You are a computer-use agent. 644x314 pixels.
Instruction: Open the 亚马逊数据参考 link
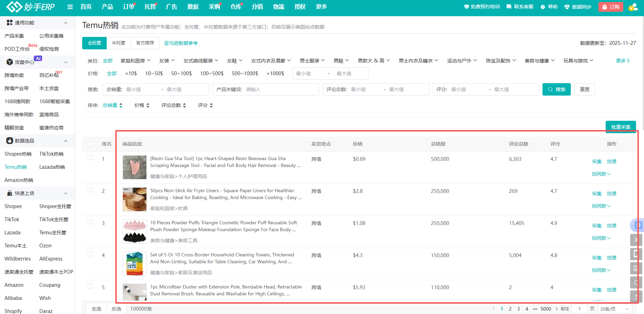(x=181, y=43)
